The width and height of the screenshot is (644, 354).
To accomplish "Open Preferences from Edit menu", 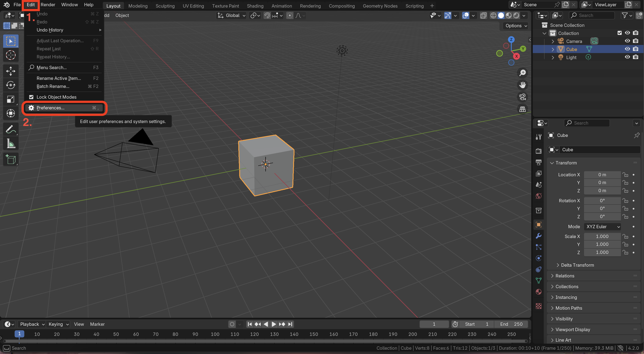I will [51, 108].
